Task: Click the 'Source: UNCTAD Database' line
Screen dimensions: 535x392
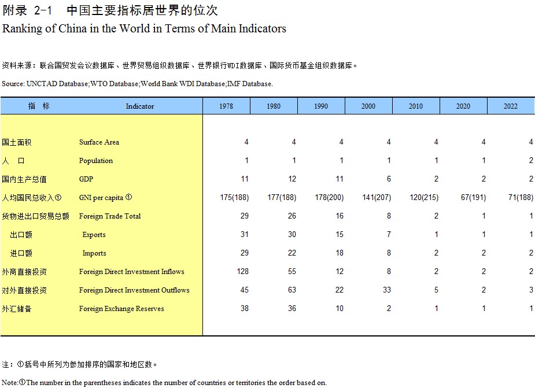Action: [x=138, y=84]
